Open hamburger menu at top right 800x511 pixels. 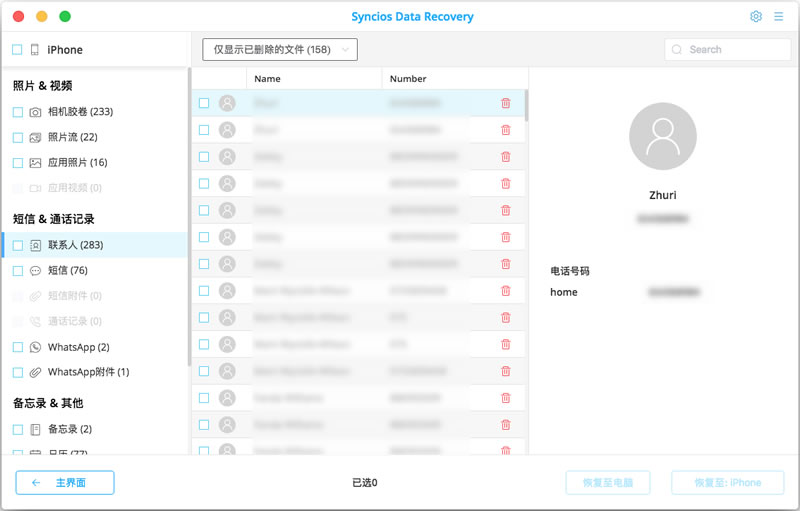click(778, 16)
